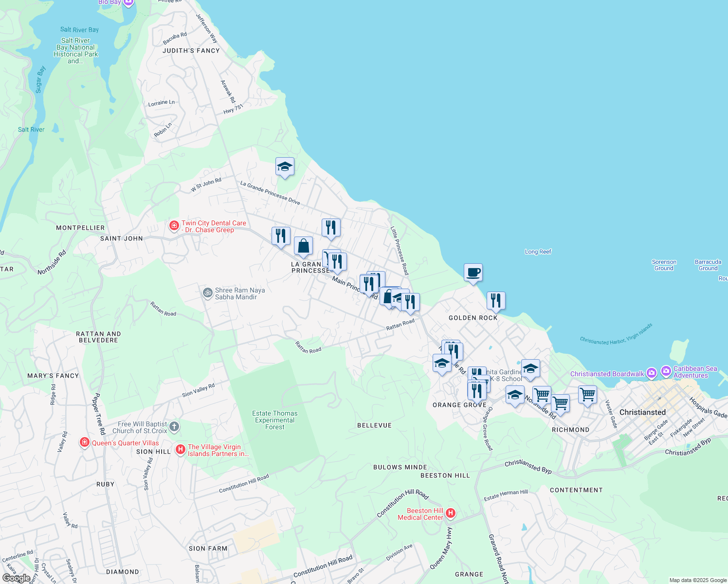
Task: Click the BEESTON HILL label
Action: (445, 475)
